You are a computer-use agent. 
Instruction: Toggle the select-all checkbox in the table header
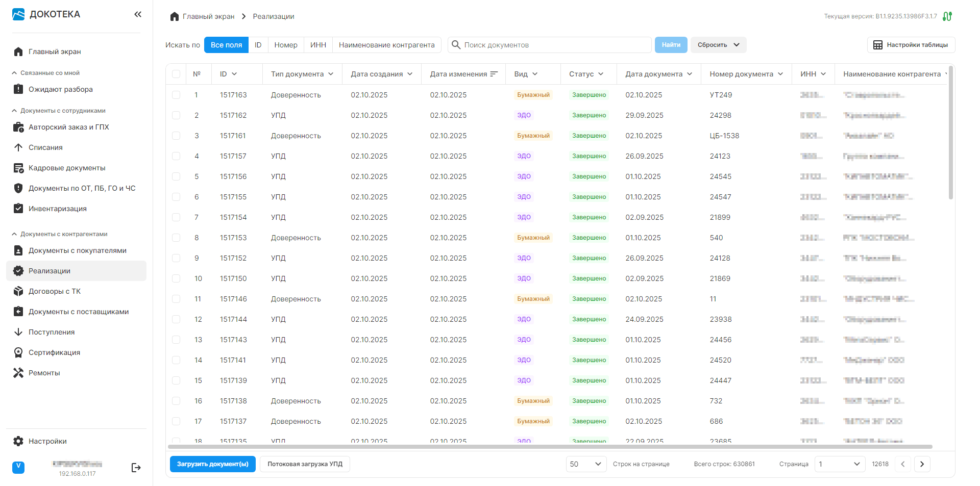[176, 74]
